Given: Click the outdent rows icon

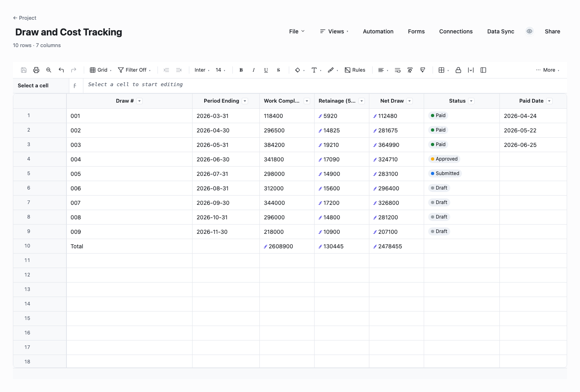Looking at the screenshot, I should coord(179,70).
